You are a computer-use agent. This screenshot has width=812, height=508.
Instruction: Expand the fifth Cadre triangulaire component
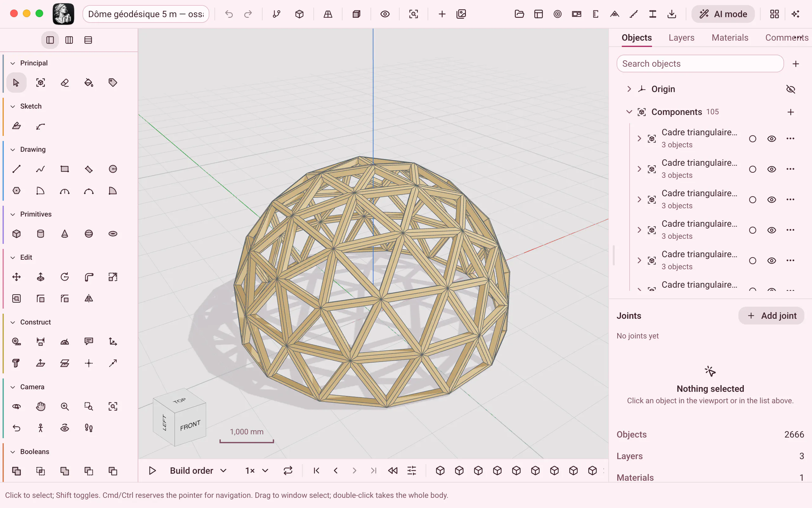click(x=639, y=260)
